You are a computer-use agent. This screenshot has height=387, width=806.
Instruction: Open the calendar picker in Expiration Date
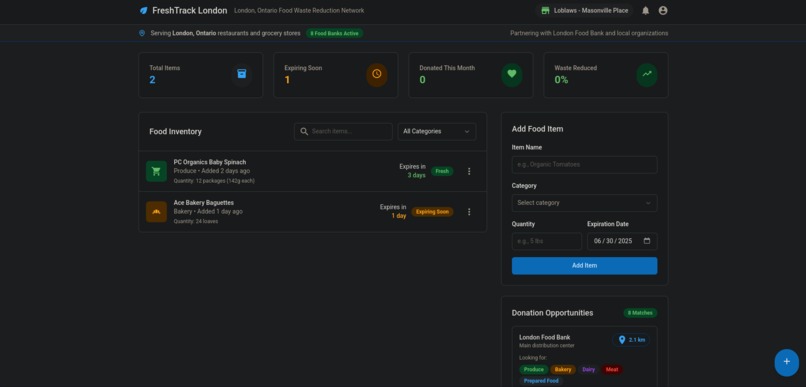pyautogui.click(x=647, y=241)
